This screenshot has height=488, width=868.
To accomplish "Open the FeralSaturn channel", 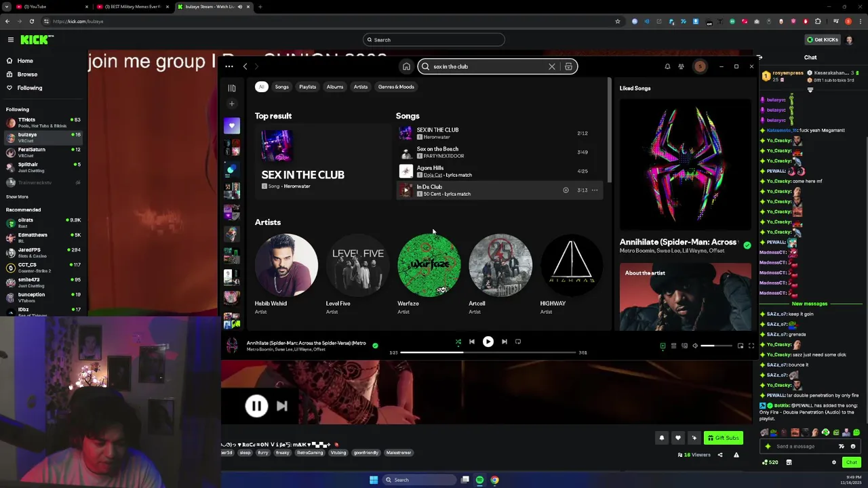I will coord(43,152).
